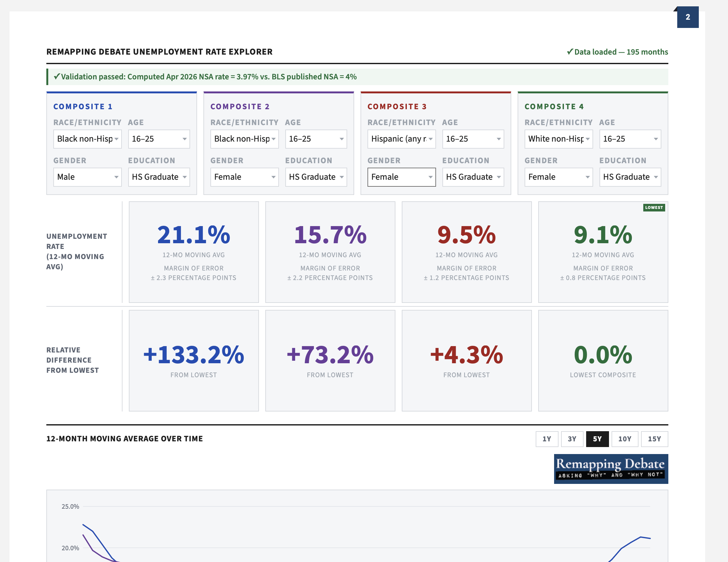Click the COMPOSITE 2 heading
Screen dimensions: 728x562
[x=240, y=107]
